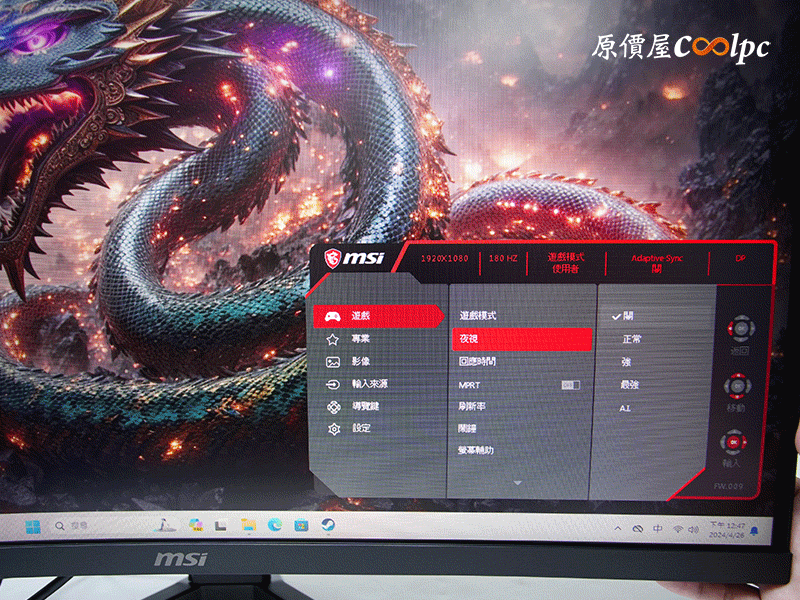Open the taskbar search magnifier

click(60, 526)
